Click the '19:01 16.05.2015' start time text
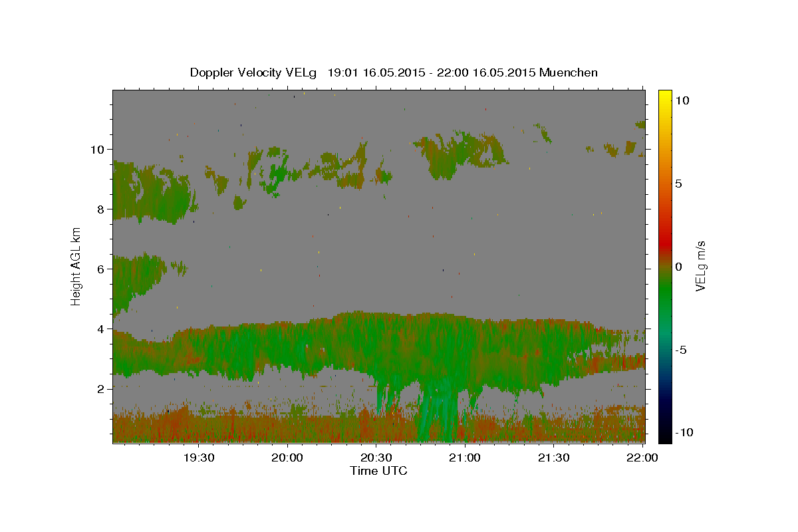Image resolution: width=798 pixels, height=532 pixels. [376, 72]
